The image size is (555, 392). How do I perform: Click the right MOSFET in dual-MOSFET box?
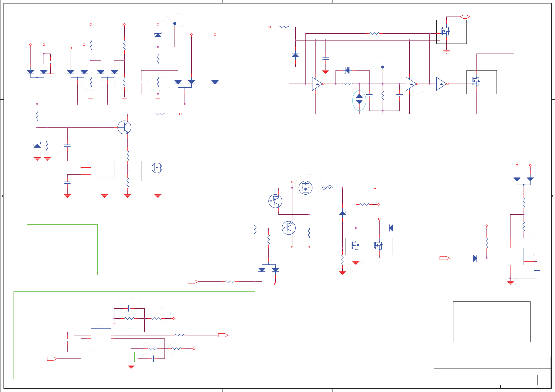point(378,245)
